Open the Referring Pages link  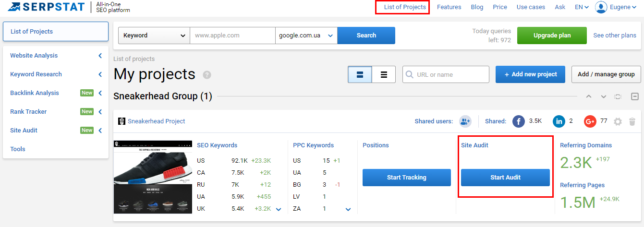[582, 185]
